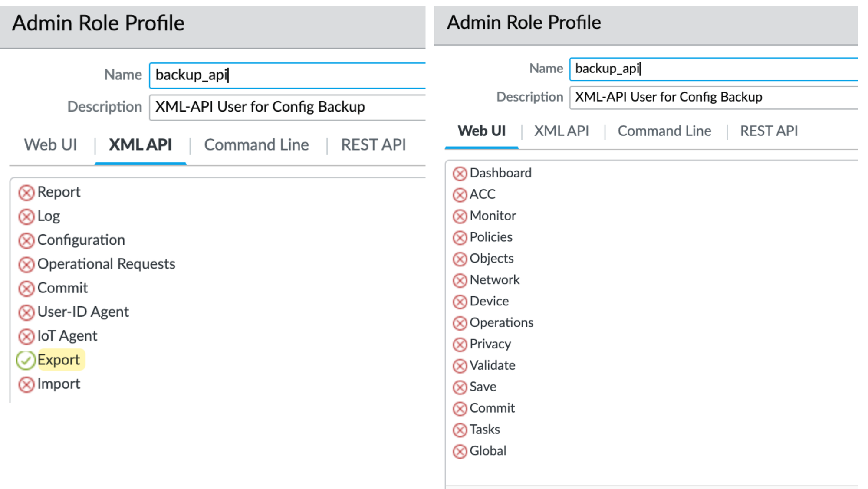The height and width of the screenshot is (489, 868).
Task: Click the red icon next to Policies
Action: pos(460,238)
